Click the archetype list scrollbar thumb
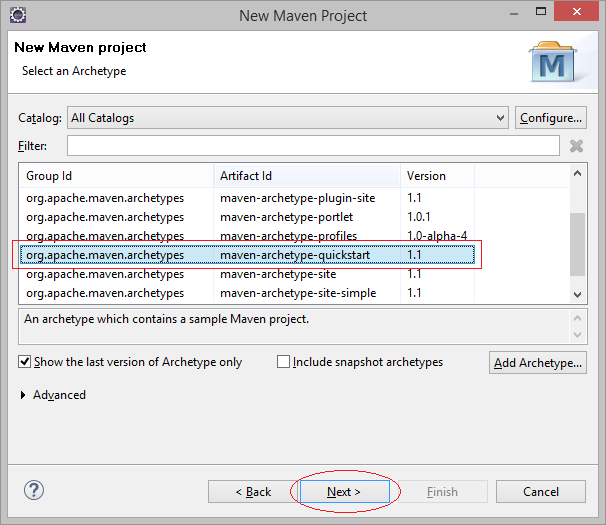 [x=577, y=244]
